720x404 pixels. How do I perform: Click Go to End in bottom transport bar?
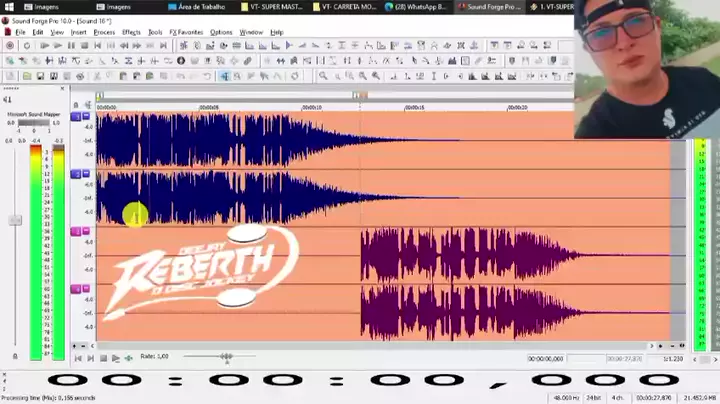pyautogui.click(x=90, y=358)
